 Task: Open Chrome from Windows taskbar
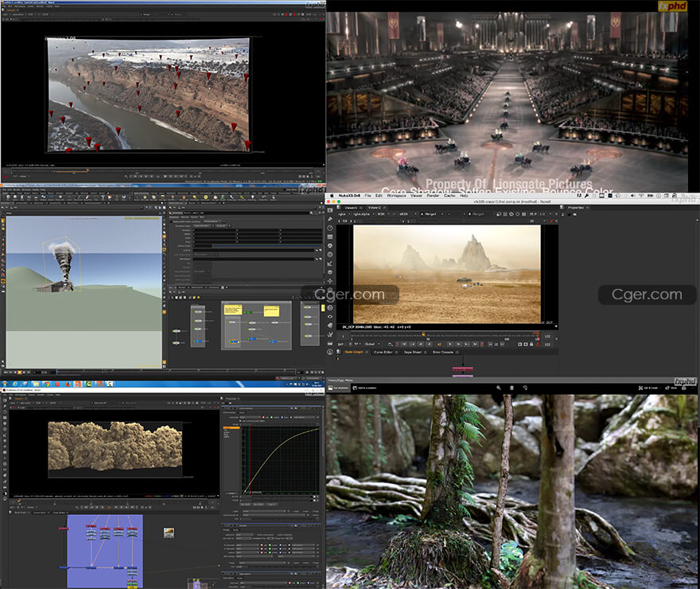[47, 384]
